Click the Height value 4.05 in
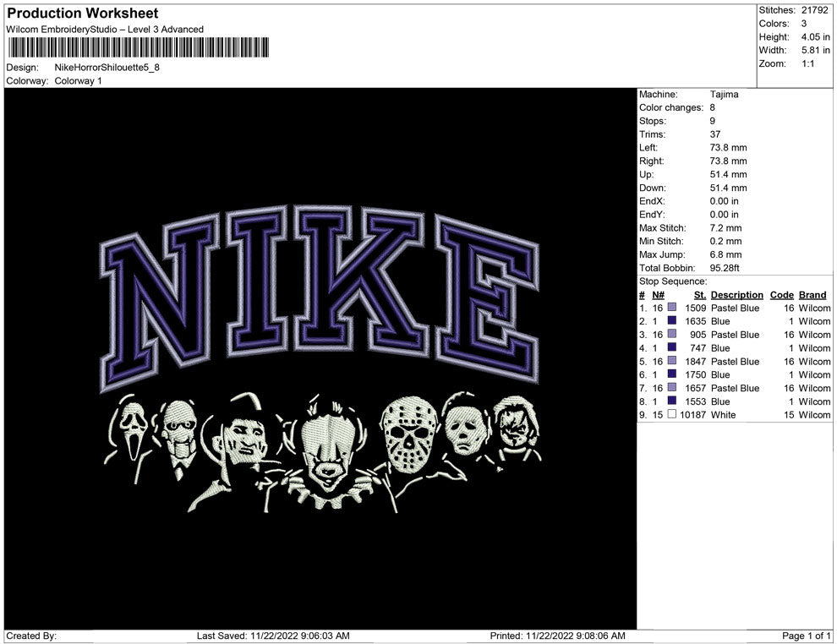Screen dimensions: 837x644 (x=815, y=37)
